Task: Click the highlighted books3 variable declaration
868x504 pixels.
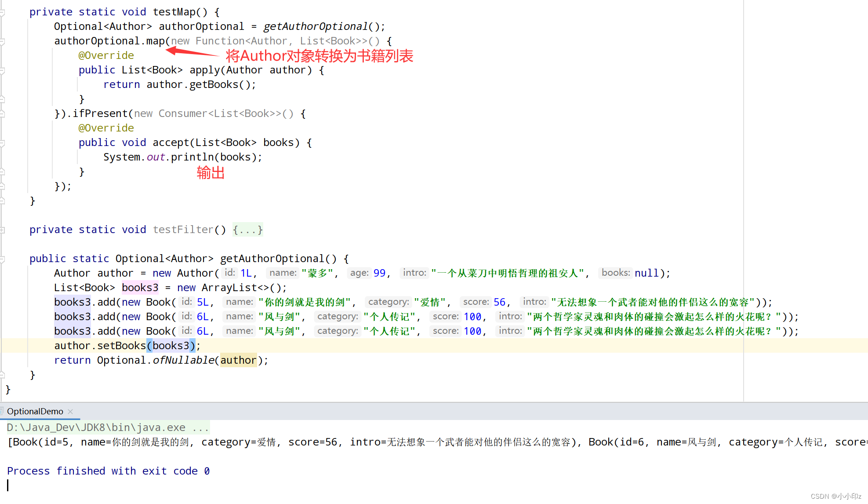Action: point(140,288)
